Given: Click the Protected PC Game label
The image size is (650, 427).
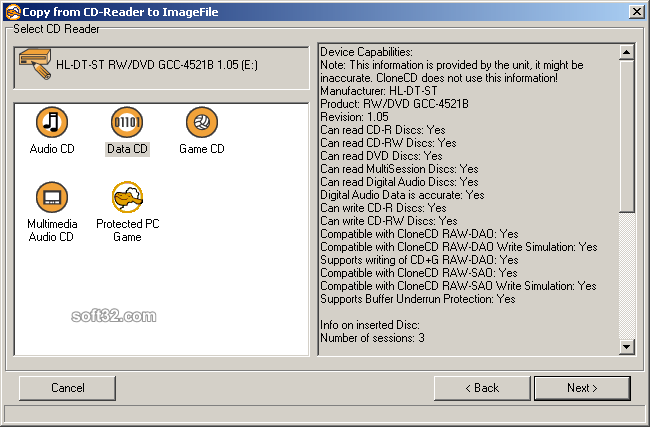Looking at the screenshot, I should tap(128, 230).
